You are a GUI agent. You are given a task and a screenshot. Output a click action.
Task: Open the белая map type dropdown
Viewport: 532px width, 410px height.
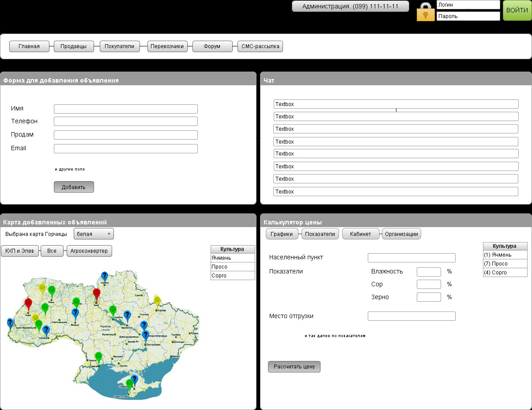(94, 234)
